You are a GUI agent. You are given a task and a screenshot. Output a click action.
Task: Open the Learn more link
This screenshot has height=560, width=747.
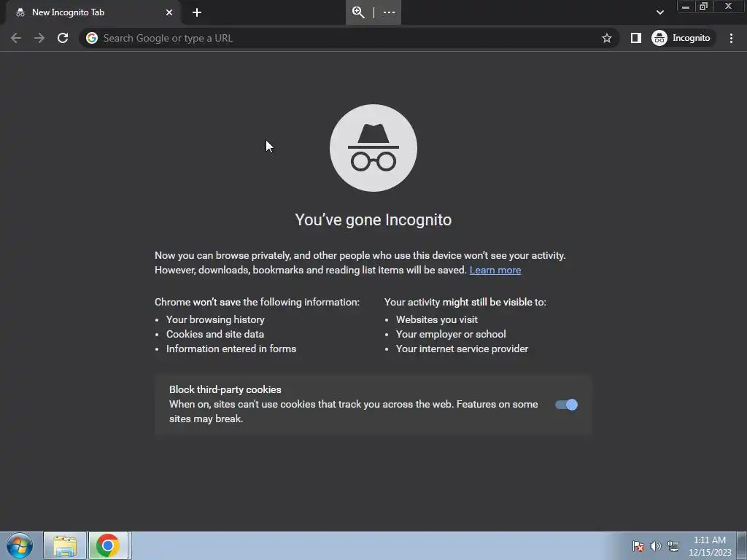(x=495, y=270)
